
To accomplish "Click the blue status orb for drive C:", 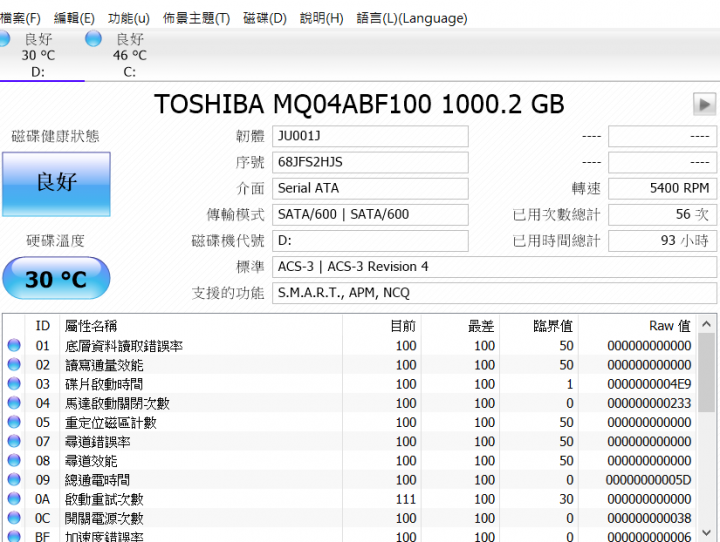I will tap(94, 38).
